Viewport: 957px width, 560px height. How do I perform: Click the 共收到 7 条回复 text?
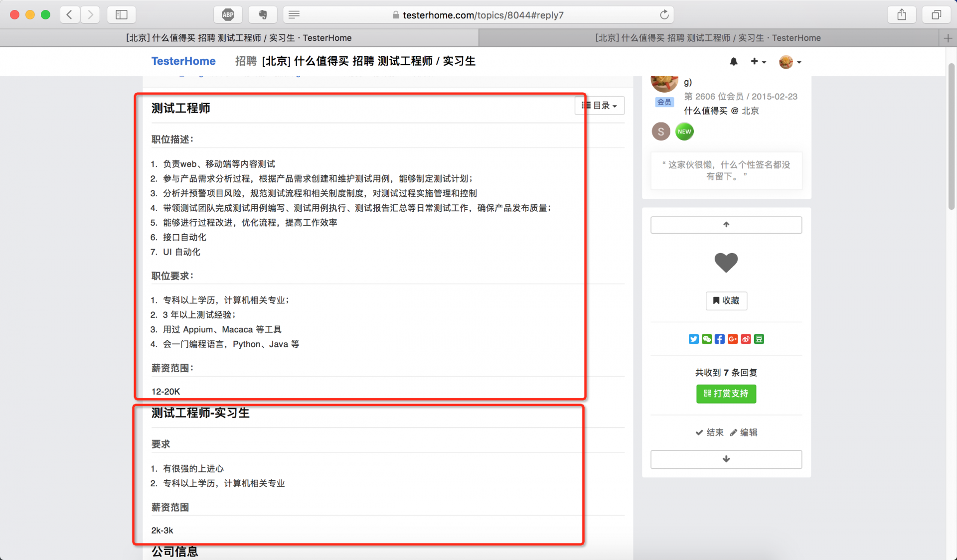726,373
